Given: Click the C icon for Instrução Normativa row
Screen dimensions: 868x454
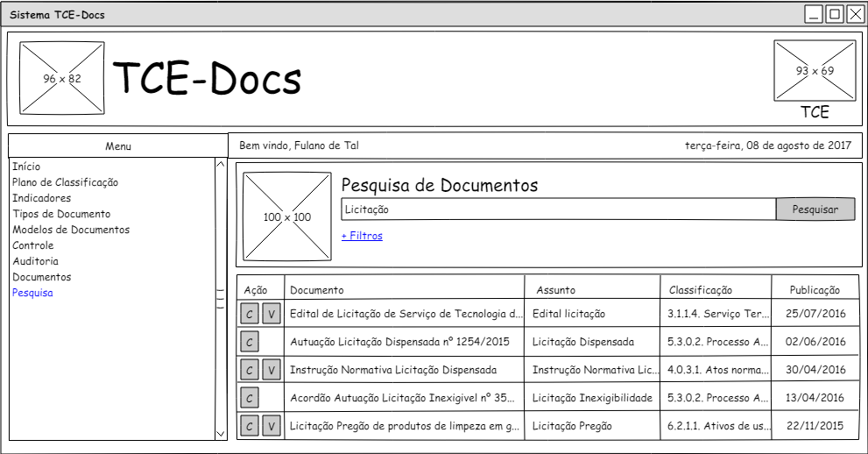Looking at the screenshot, I should 250,370.
